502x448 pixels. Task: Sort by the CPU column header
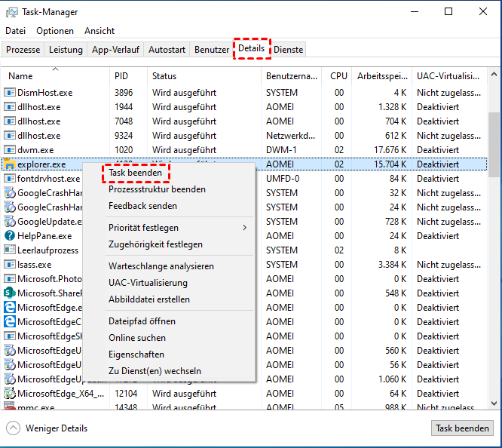[338, 76]
